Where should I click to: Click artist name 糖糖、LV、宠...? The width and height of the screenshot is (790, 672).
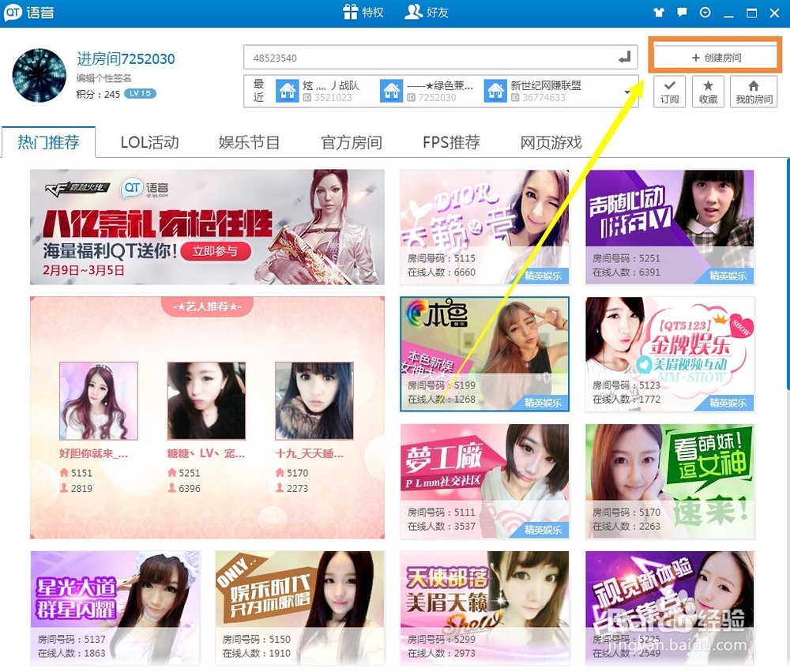click(x=206, y=453)
